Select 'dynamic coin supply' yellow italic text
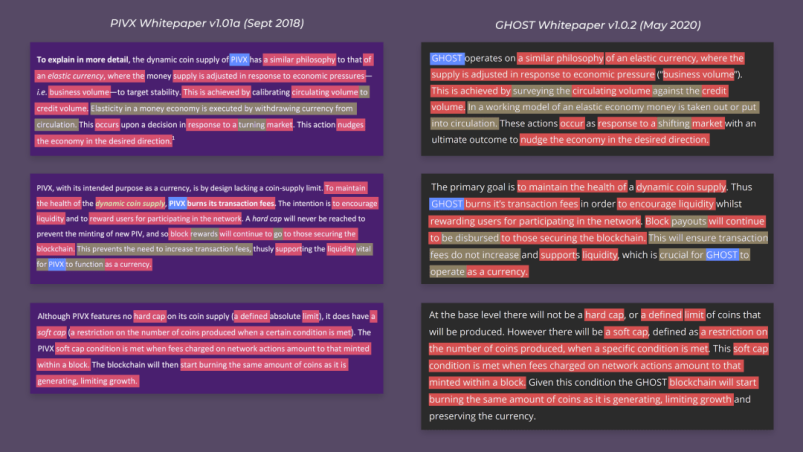 [130, 203]
